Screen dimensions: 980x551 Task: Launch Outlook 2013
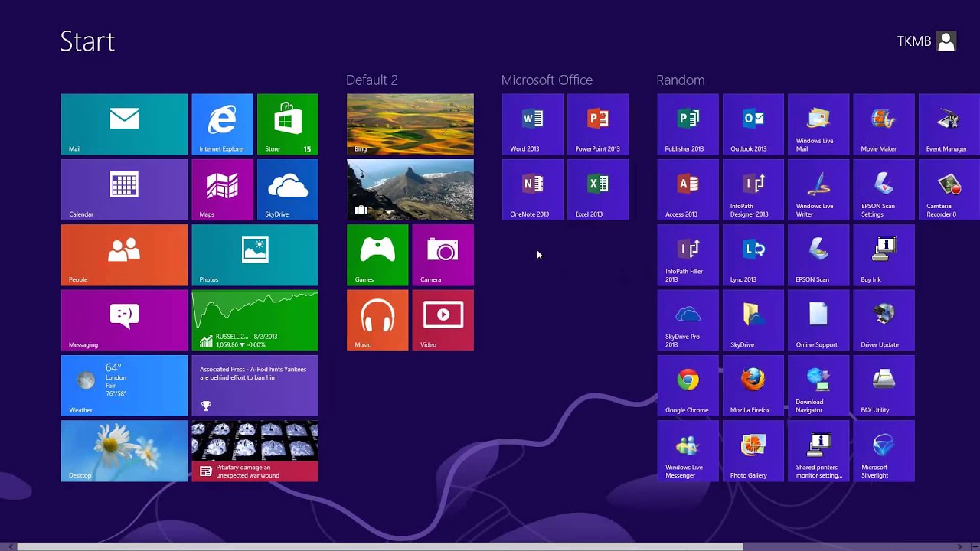click(753, 125)
